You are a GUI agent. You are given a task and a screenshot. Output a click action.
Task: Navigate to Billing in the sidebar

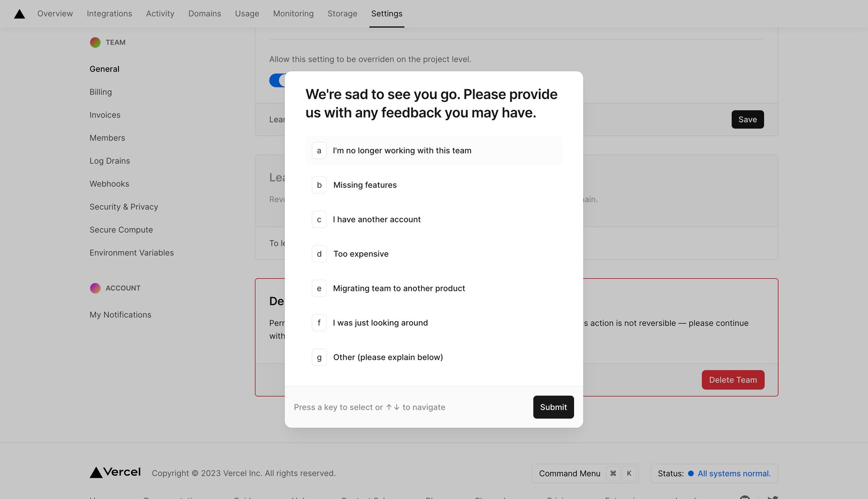(100, 92)
